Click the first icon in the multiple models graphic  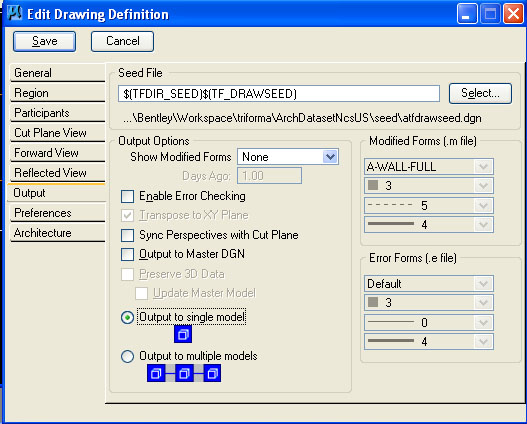click(156, 373)
